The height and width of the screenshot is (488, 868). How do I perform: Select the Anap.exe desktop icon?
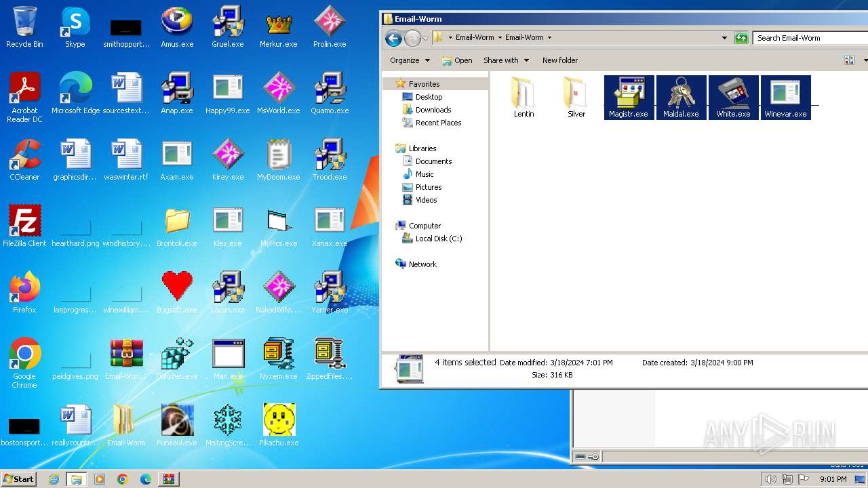[x=177, y=94]
